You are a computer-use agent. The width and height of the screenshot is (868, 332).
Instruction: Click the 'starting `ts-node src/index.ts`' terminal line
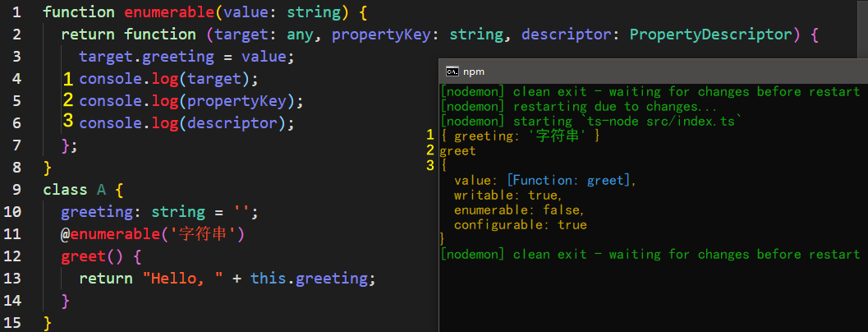[x=627, y=121]
